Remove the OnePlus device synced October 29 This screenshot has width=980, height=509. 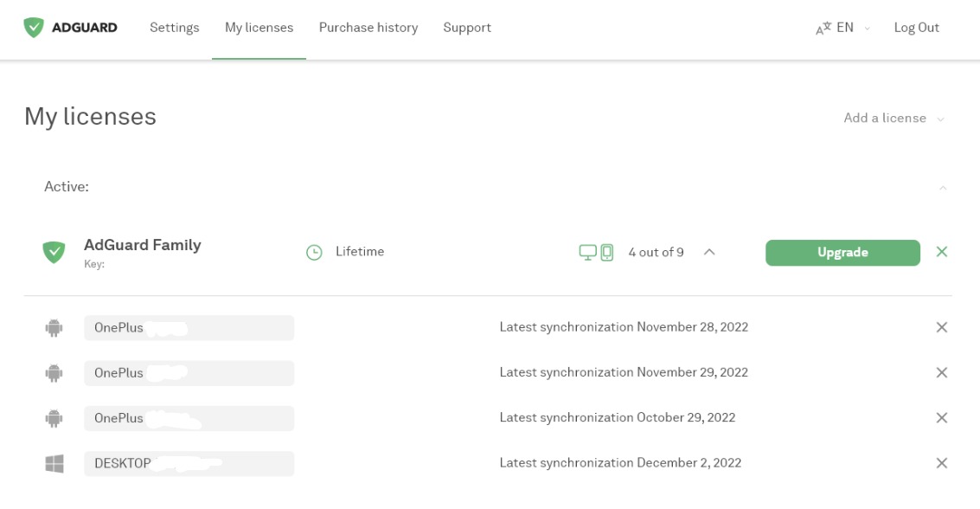(942, 417)
